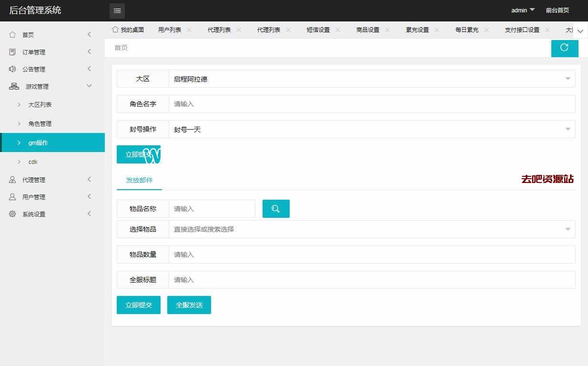Focus the 角色名字 input field
Screen dimensions: 588x366
point(372,104)
